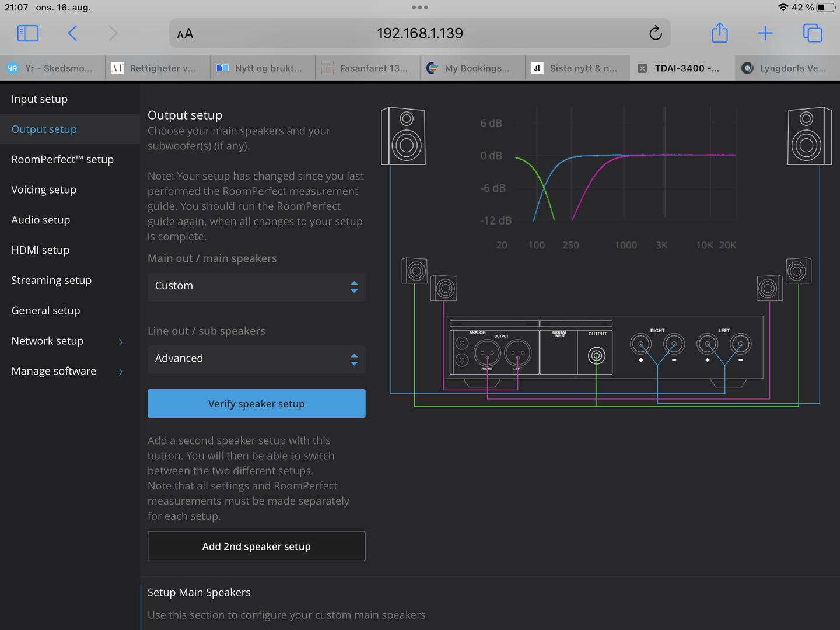Viewport: 840px width, 630px height.
Task: Tap the three-dot multitasking indicator
Action: [420, 8]
